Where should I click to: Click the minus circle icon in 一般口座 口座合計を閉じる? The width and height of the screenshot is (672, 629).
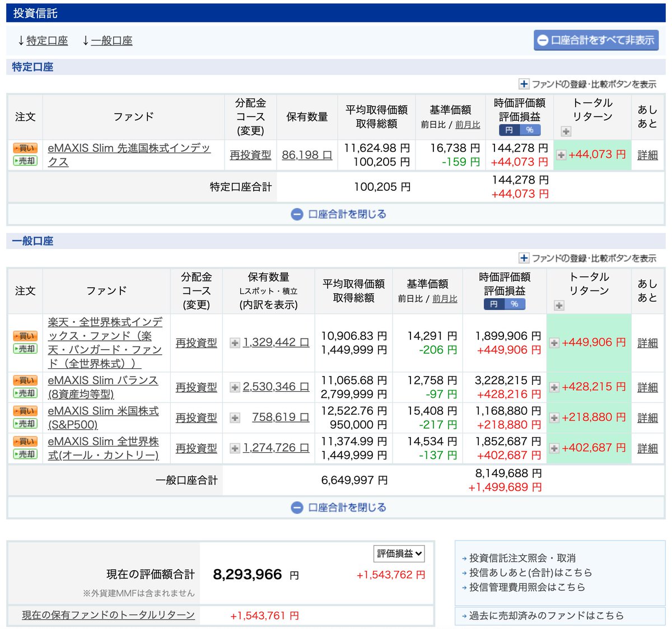(x=297, y=508)
